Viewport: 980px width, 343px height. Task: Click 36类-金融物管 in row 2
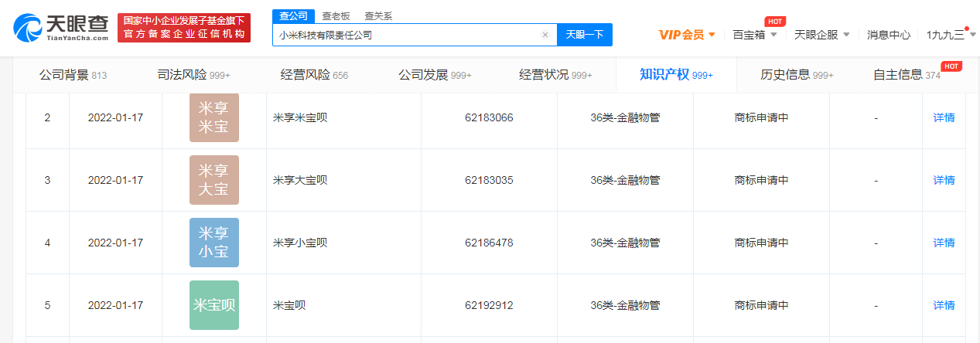[625, 118]
